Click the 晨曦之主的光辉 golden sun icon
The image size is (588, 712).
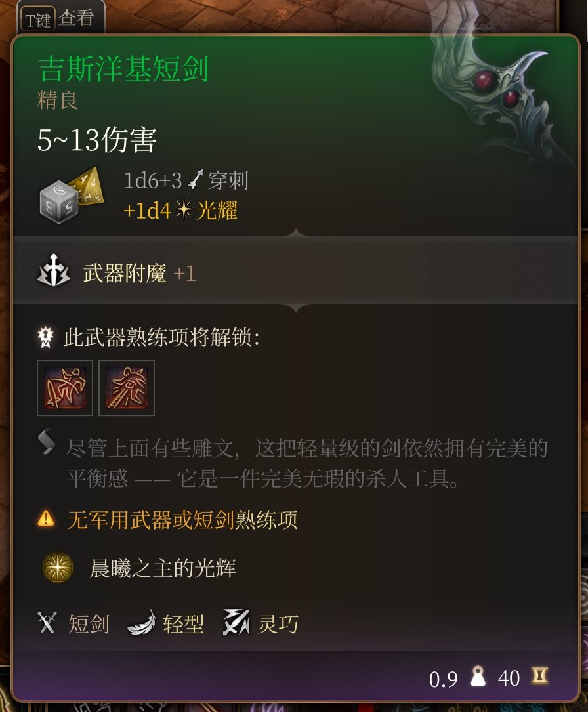[58, 567]
